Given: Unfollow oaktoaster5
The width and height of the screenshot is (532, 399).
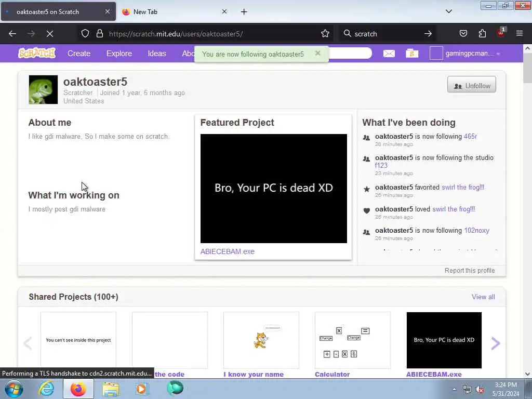Looking at the screenshot, I should coord(472,85).
